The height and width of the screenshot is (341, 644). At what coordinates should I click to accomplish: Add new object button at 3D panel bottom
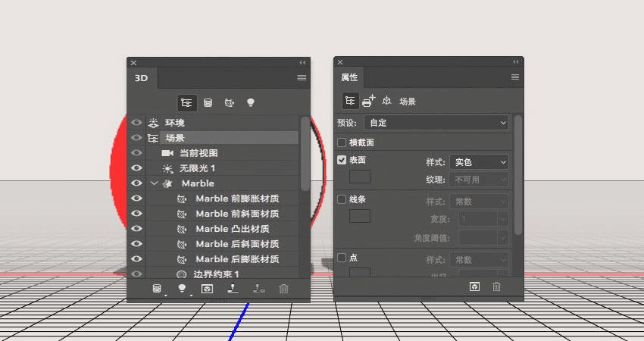click(x=158, y=289)
